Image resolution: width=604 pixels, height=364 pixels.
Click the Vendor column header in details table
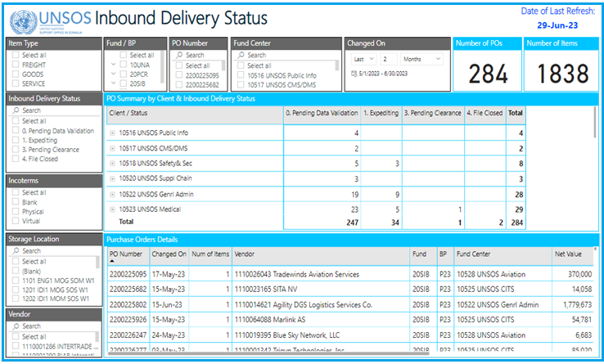coord(321,254)
